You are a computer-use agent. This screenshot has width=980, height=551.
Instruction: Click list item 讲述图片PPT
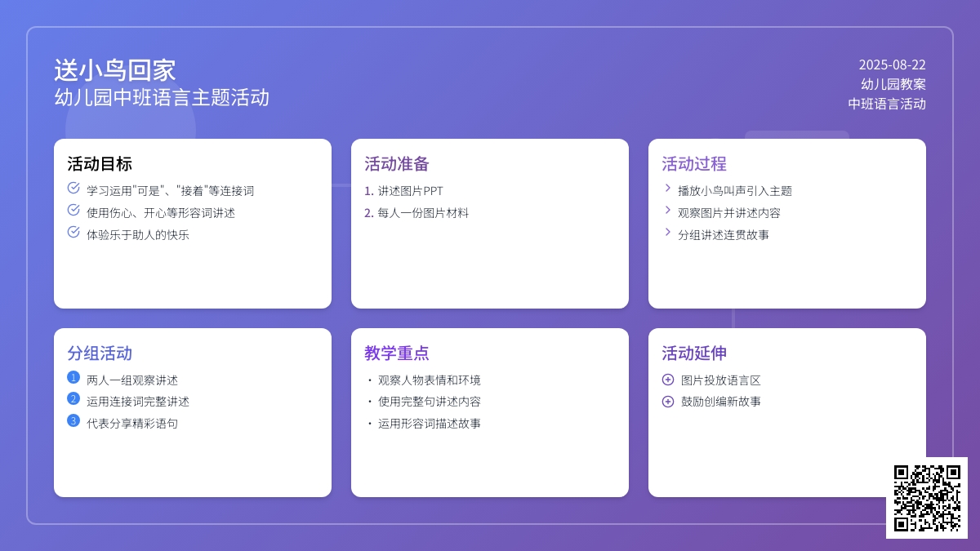(x=403, y=191)
